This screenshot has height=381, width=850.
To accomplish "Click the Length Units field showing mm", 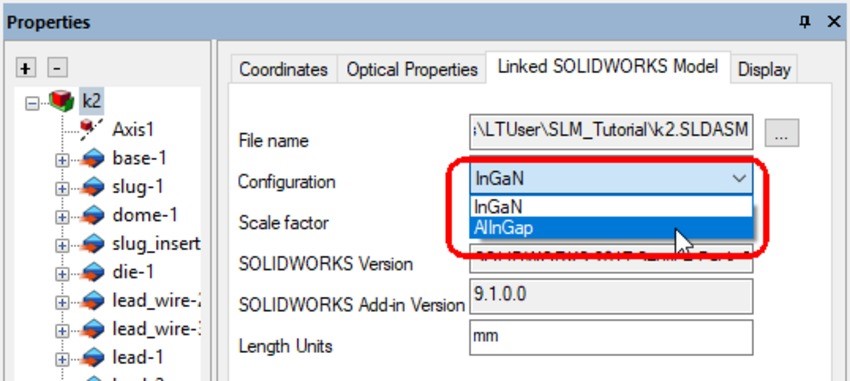I will tap(611, 337).
